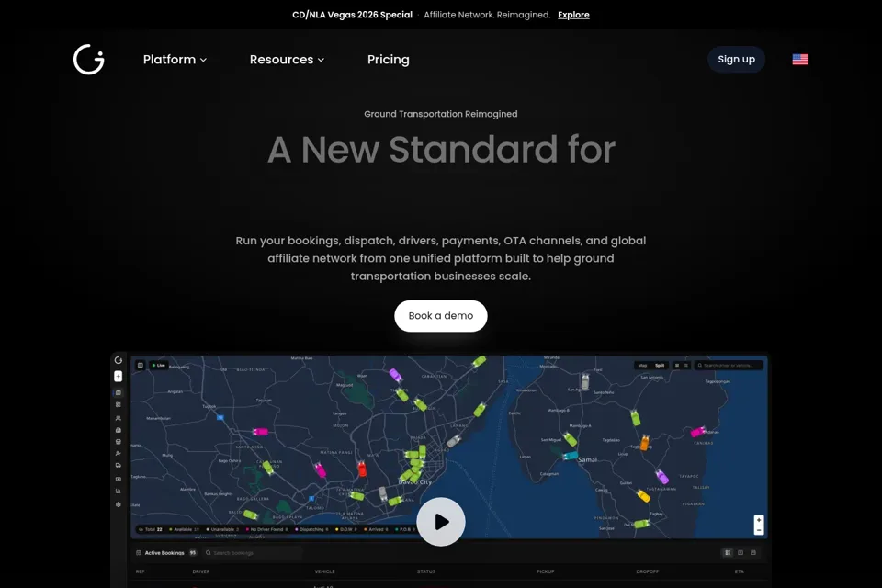Viewport: 882px width, 588px height.
Task: Filter by Dispatching status in legend
Action: pyautogui.click(x=312, y=529)
